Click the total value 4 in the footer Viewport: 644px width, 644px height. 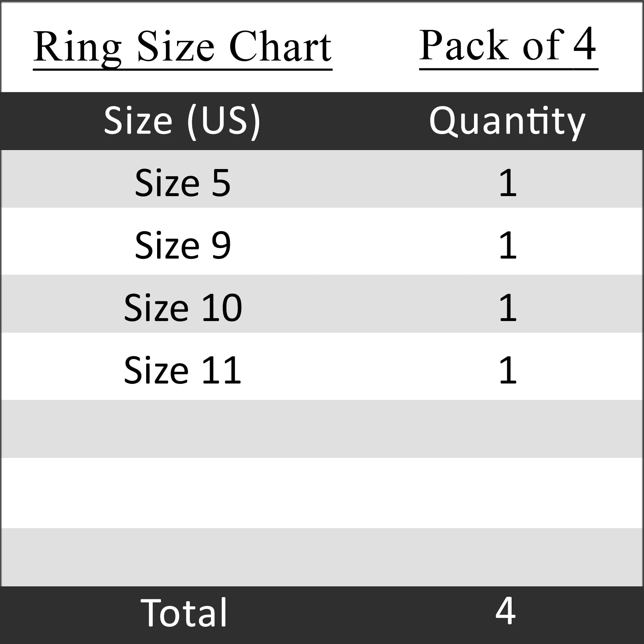[x=506, y=611]
